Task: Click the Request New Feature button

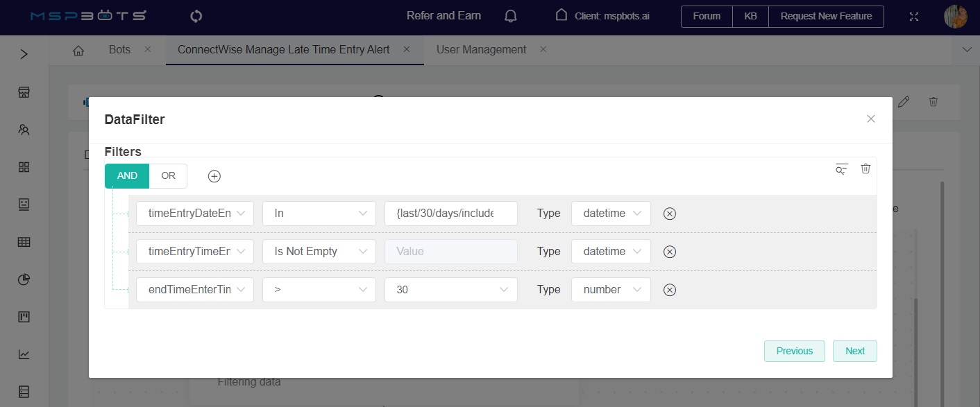Action: point(826,16)
